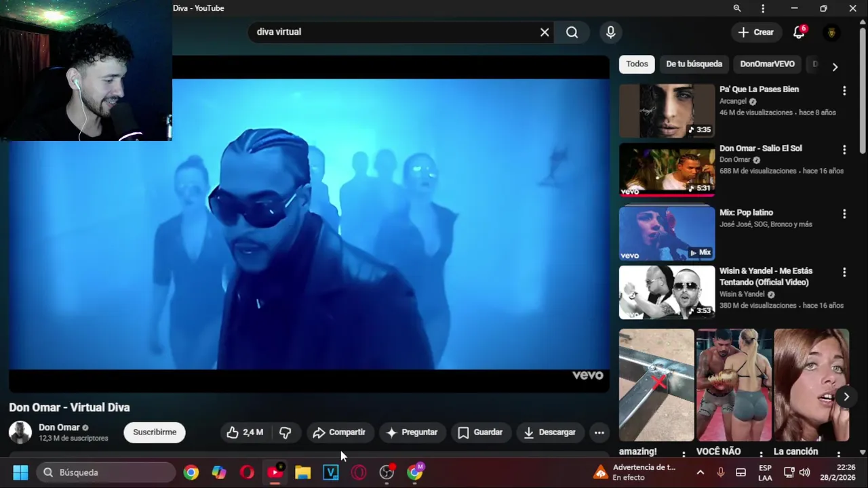Viewport: 868px width, 488px height.
Task: Open the 'amazing!' short thumbnail
Action: click(656, 385)
